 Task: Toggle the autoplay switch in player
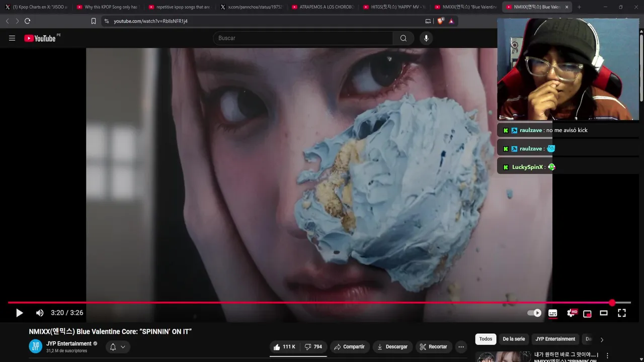(534, 313)
